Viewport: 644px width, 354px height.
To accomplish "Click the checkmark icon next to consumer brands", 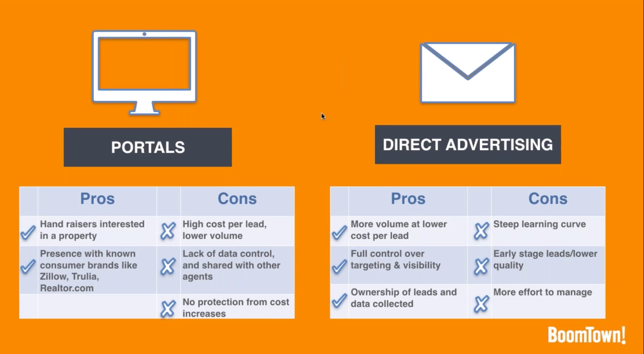I will (28, 266).
